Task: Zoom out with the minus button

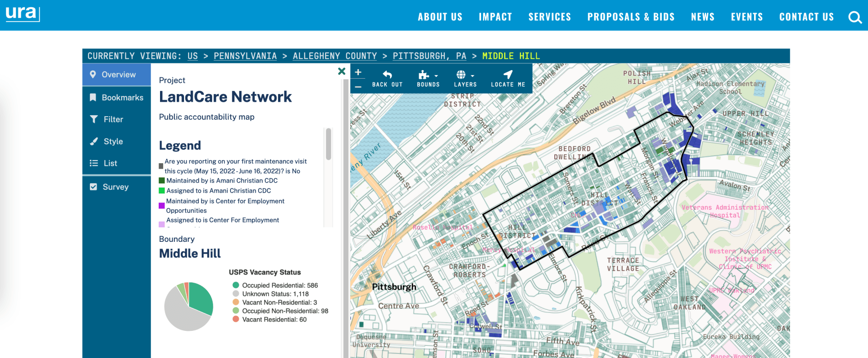Action: coord(358,86)
